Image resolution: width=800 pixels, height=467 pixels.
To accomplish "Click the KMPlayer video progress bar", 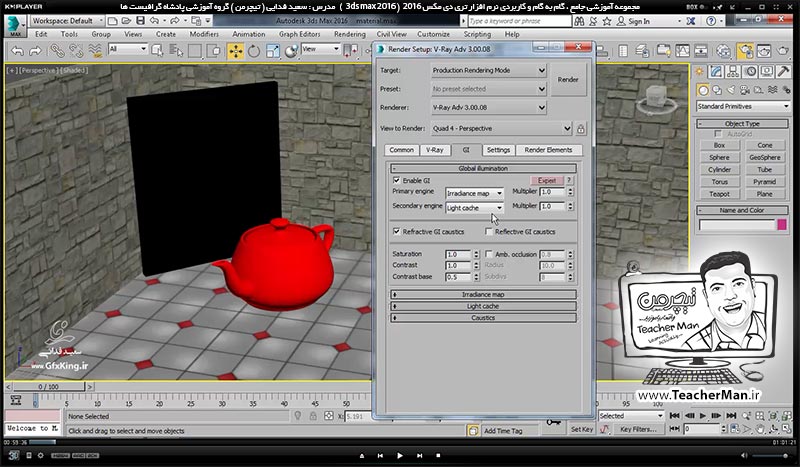I will 400,442.
